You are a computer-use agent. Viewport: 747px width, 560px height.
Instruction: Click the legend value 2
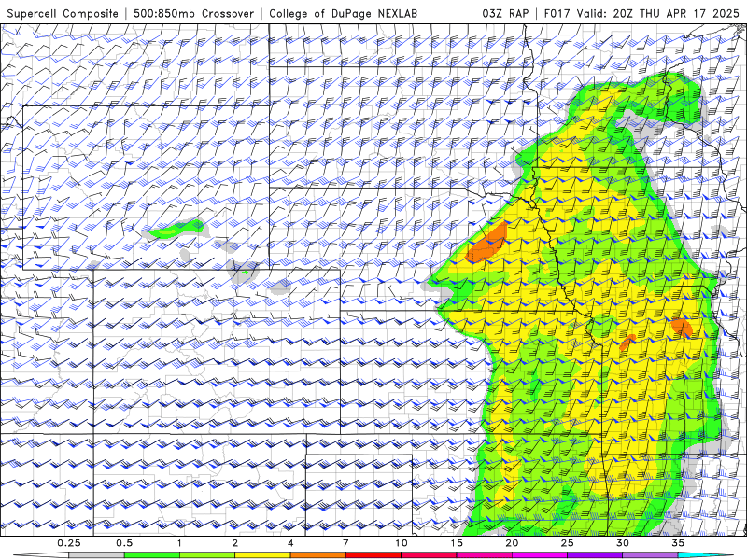(x=235, y=543)
